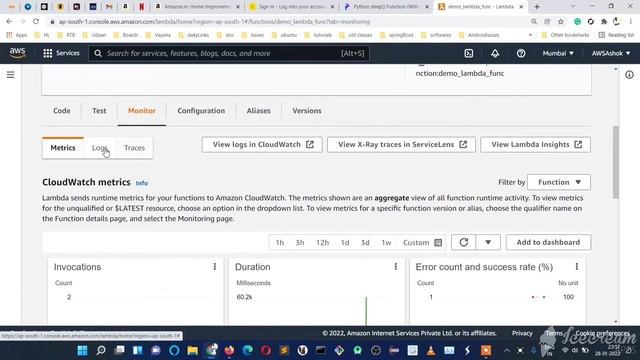Viewport: 640px width, 360px height.
Task: Expand the refresh interval dropdown arrow
Action: (488, 242)
